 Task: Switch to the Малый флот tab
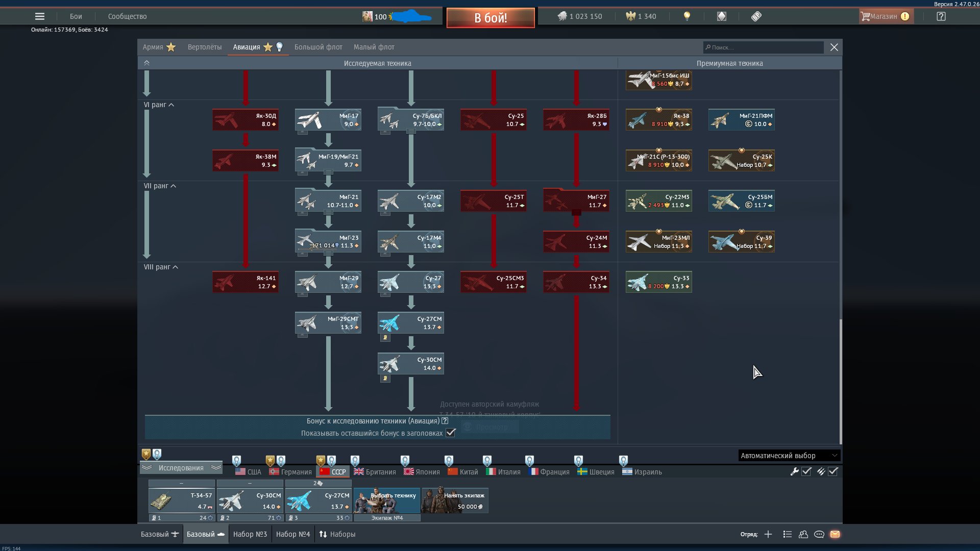(374, 47)
